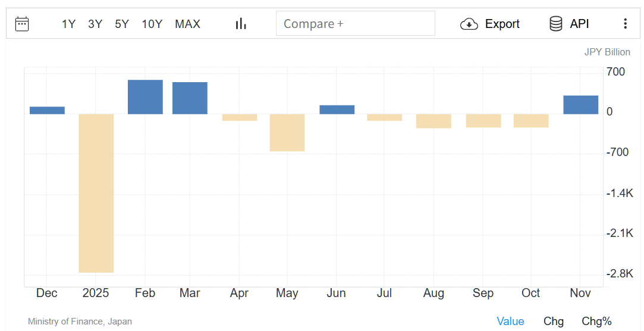Image resolution: width=644 pixels, height=331 pixels.
Task: Click the API text label
Action: [x=579, y=24]
